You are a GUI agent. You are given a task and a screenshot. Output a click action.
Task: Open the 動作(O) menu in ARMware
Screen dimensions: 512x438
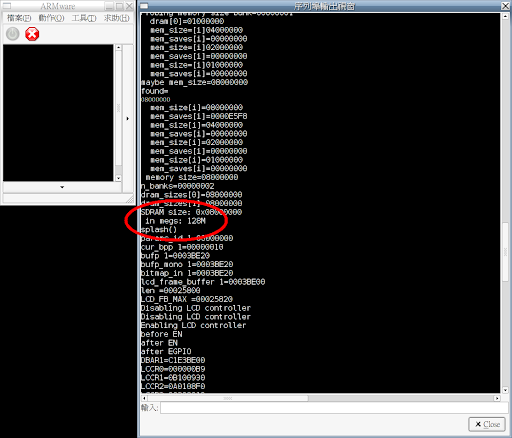click(x=51, y=18)
